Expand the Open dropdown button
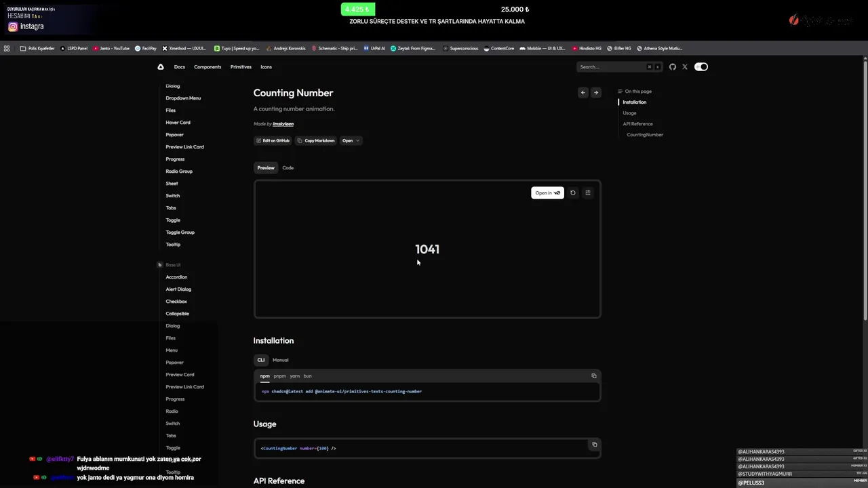Screen dimensions: 868x488 [x=350, y=140]
